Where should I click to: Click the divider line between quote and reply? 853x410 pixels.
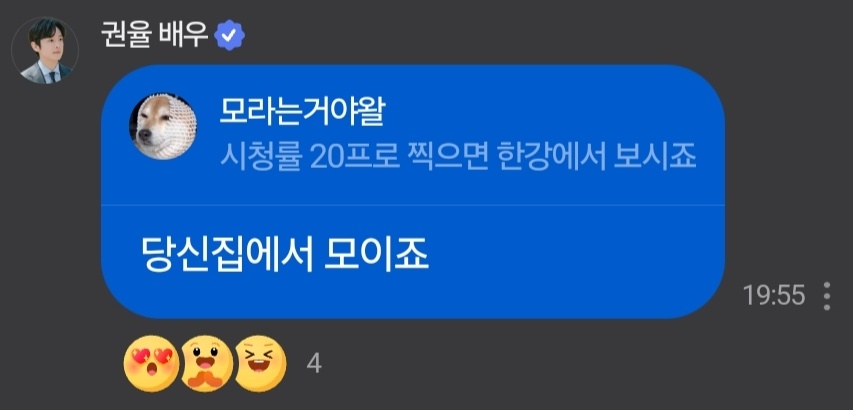coord(413,205)
